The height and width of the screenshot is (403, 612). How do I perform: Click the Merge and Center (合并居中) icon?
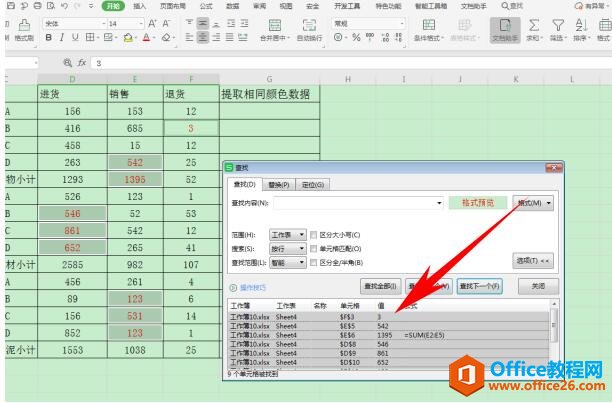(275, 30)
